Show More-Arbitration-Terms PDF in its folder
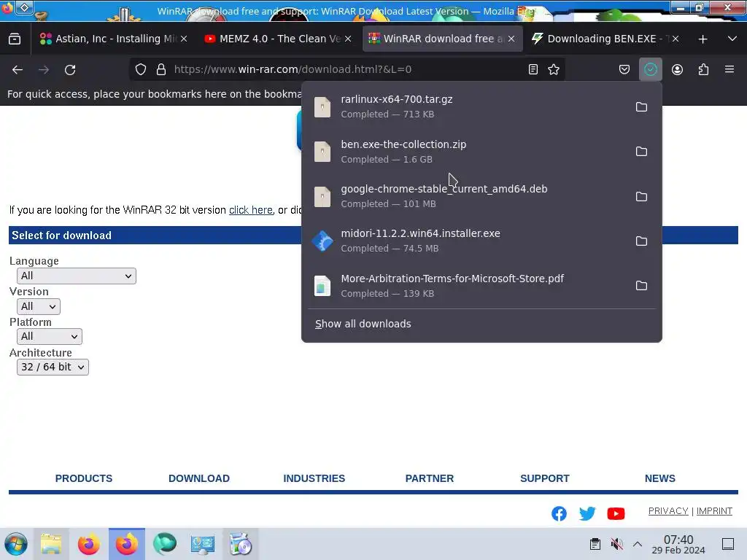747x560 pixels. tap(641, 286)
